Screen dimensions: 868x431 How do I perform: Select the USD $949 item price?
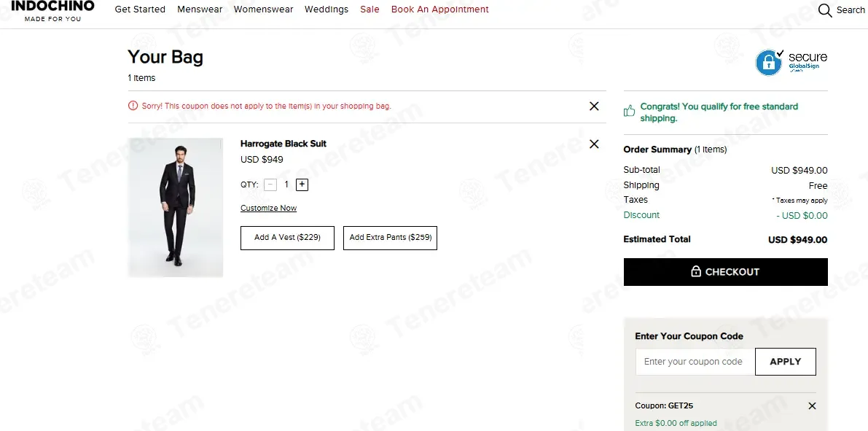pyautogui.click(x=262, y=160)
